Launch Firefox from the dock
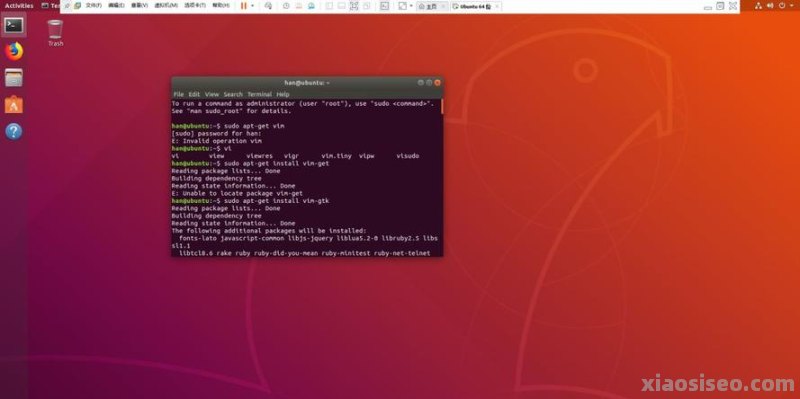Image resolution: width=800 pixels, height=399 pixels. pos(14,52)
